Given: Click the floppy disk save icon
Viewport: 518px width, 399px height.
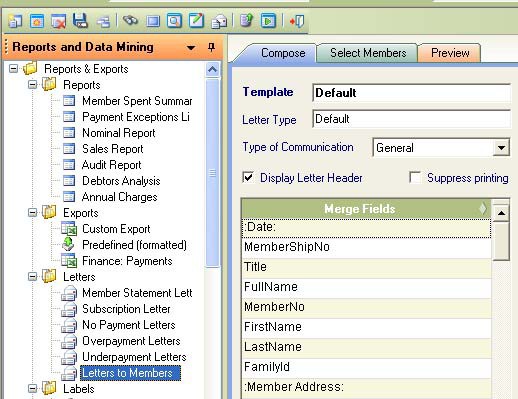Looking at the screenshot, I should click(x=80, y=21).
